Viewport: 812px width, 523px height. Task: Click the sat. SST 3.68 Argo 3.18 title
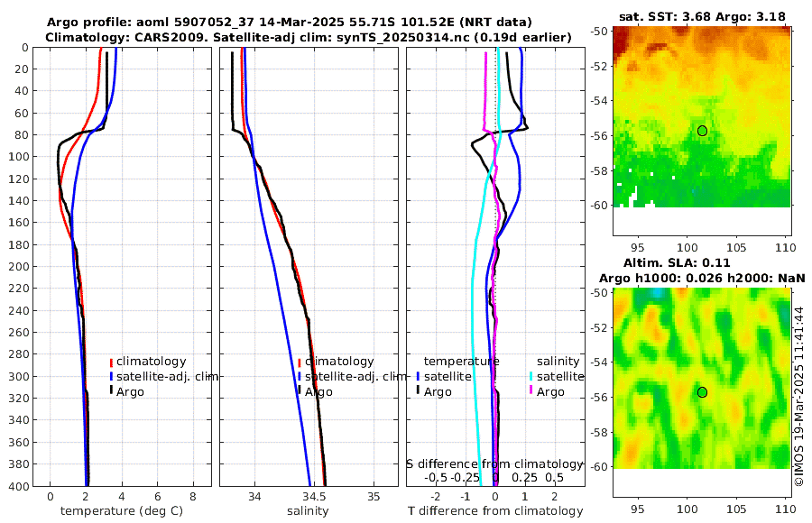click(702, 16)
